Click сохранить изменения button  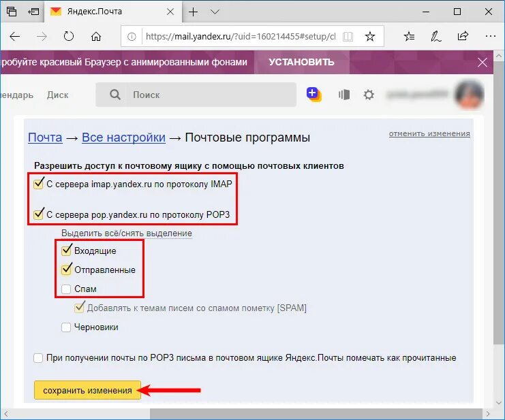click(88, 390)
